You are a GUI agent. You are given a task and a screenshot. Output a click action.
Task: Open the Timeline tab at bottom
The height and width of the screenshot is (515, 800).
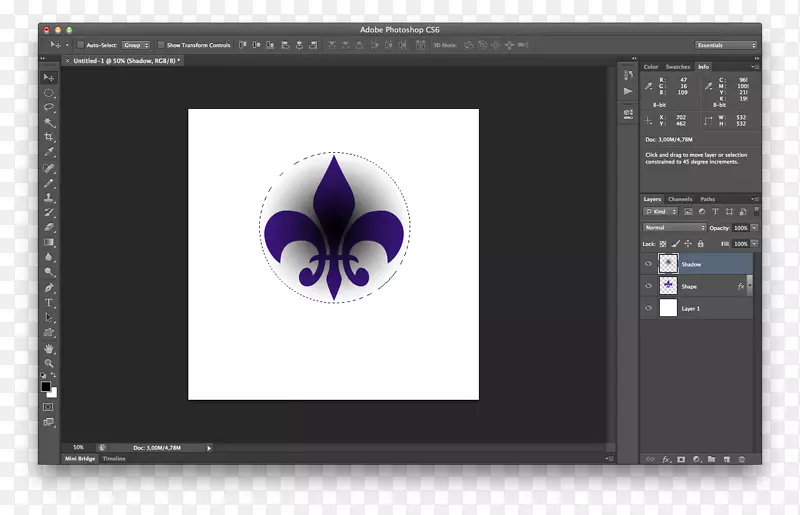click(114, 458)
